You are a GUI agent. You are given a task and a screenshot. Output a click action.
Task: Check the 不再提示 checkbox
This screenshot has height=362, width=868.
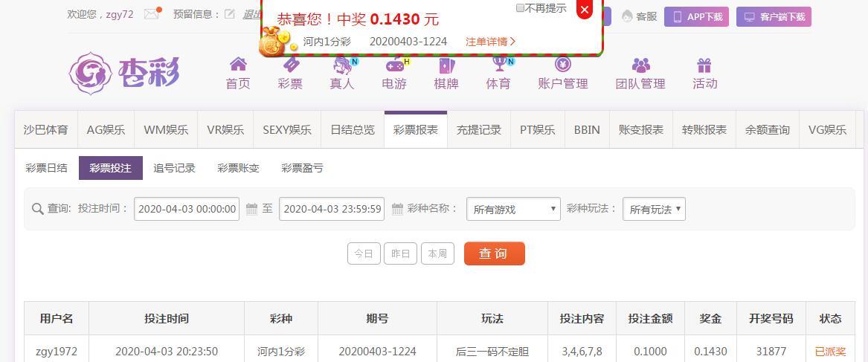click(x=520, y=7)
